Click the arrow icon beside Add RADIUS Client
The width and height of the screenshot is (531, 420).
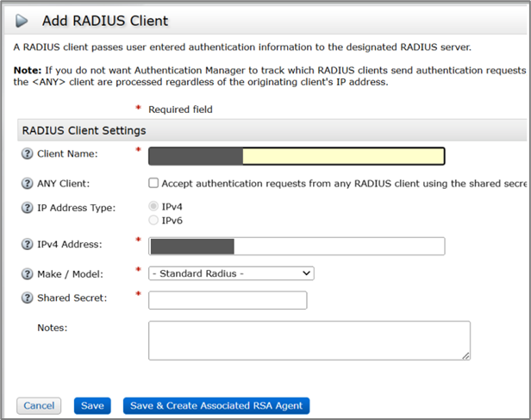[22, 20]
